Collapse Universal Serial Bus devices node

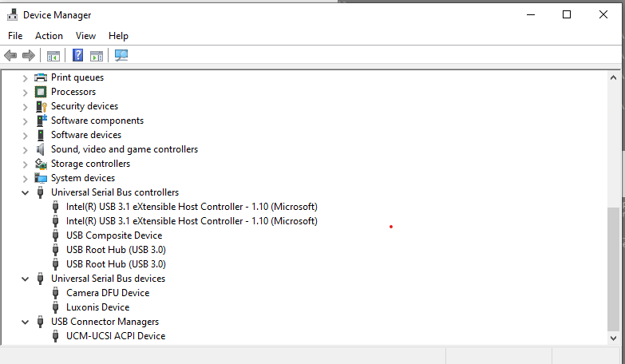point(25,279)
